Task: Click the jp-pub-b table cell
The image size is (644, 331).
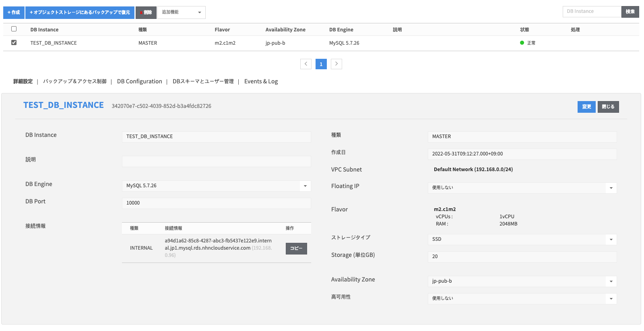Action: click(275, 43)
